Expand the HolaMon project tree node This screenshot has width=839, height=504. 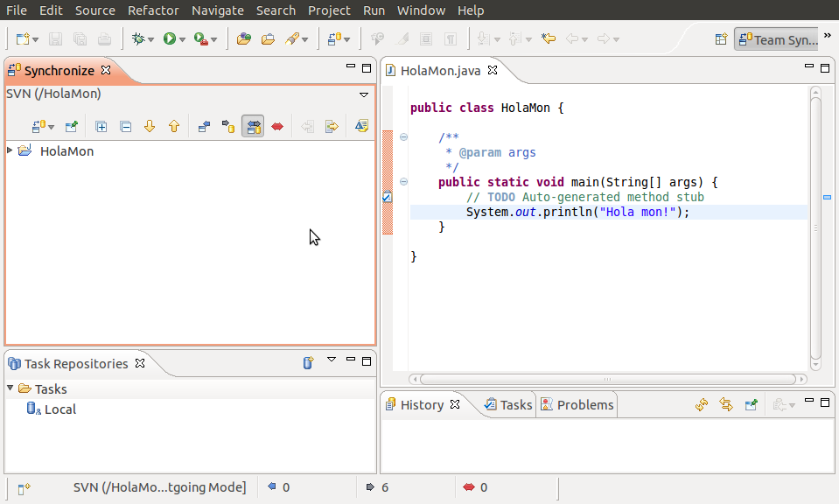click(x=10, y=150)
